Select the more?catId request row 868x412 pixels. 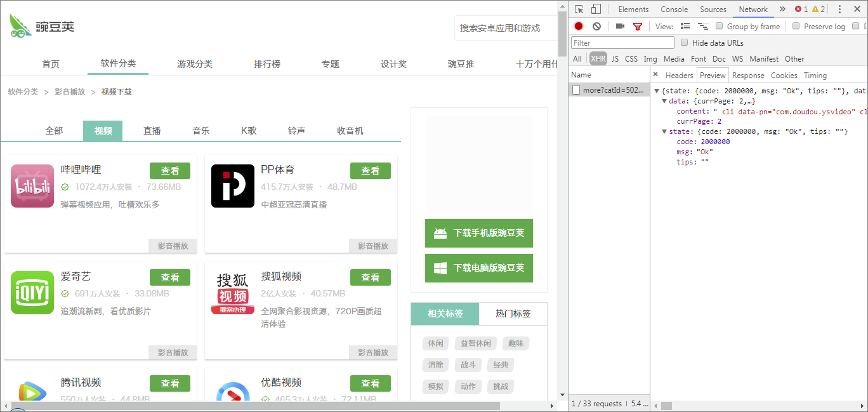click(609, 90)
